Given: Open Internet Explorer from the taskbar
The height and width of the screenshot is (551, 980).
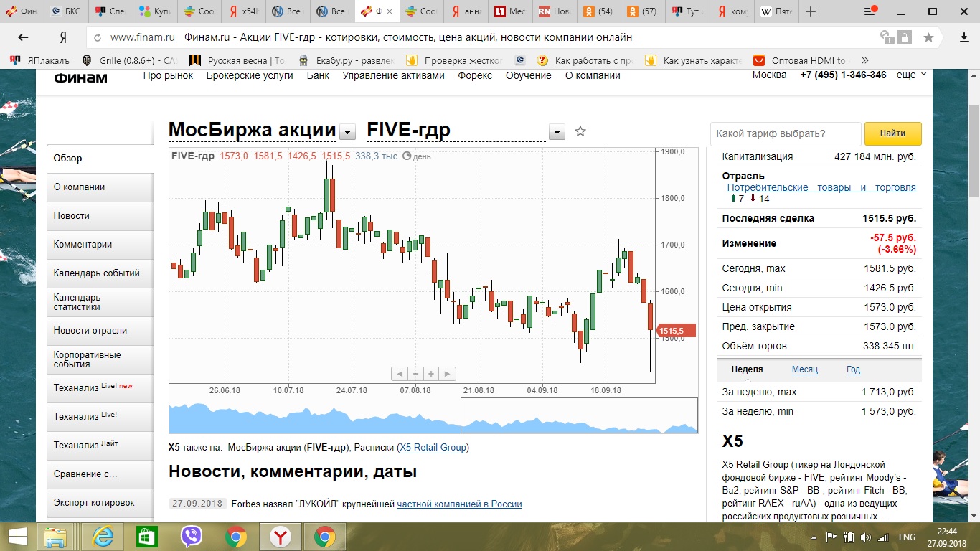Looking at the screenshot, I should click(x=102, y=537).
